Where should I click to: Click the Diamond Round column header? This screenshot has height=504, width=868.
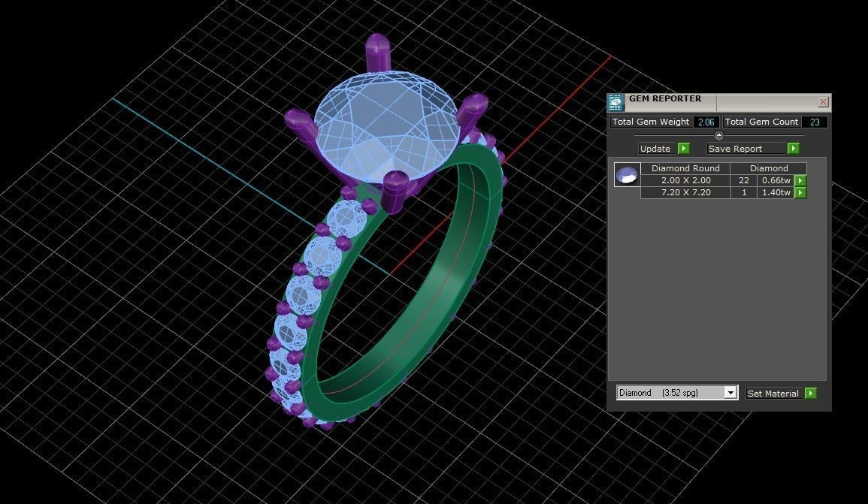(685, 168)
